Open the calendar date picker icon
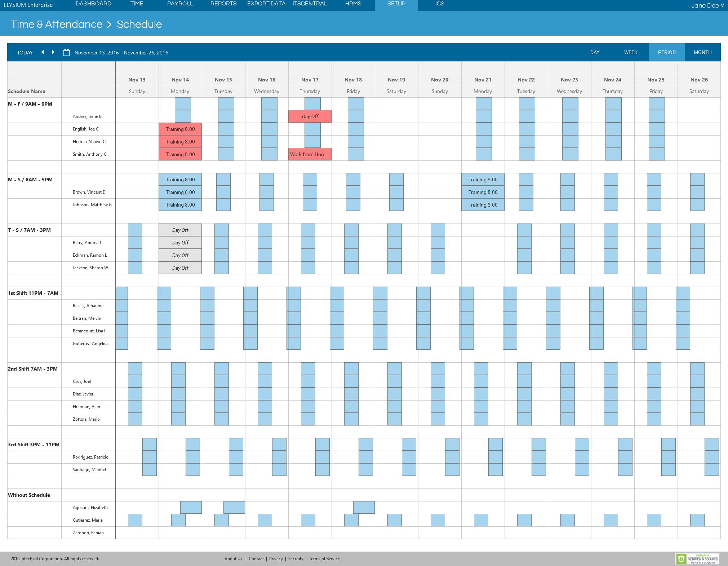 pos(66,53)
